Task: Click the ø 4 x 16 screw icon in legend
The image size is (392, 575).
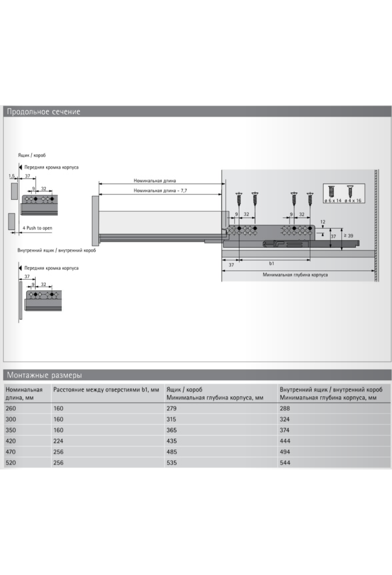Action: (350, 191)
